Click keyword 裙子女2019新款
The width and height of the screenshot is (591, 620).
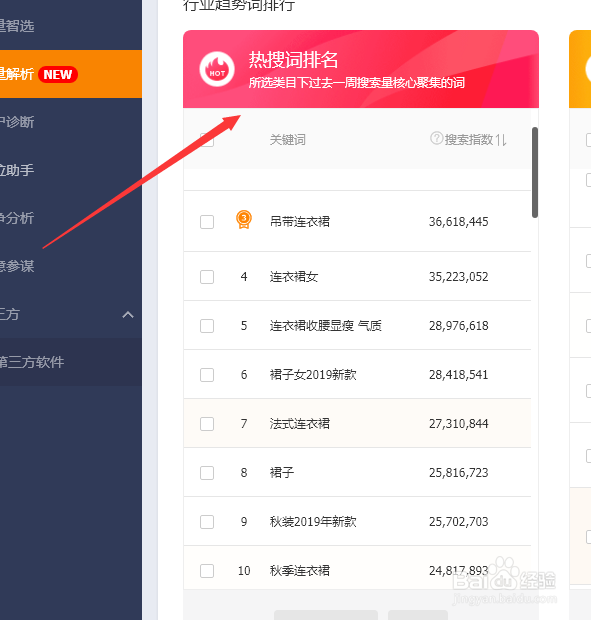coord(313,374)
